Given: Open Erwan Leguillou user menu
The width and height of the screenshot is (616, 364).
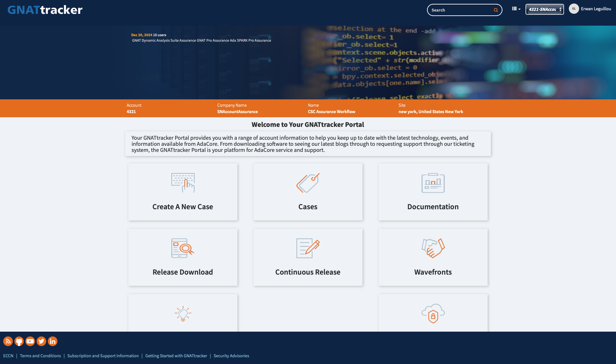Looking at the screenshot, I should click(596, 9).
